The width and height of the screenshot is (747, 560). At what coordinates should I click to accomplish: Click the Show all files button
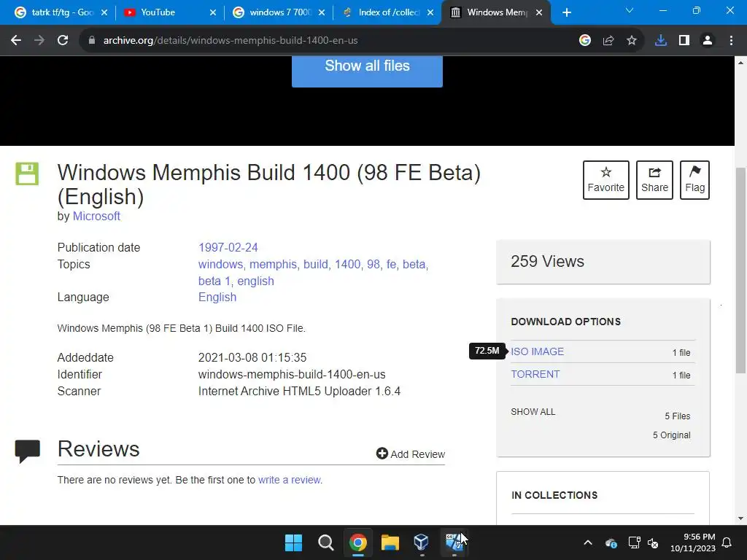(367, 71)
